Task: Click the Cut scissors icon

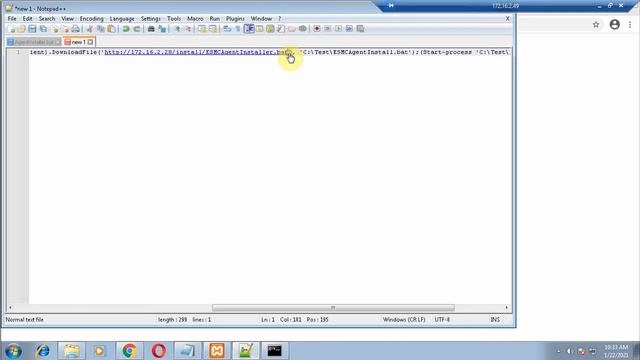Action: pyautogui.click(x=90, y=29)
